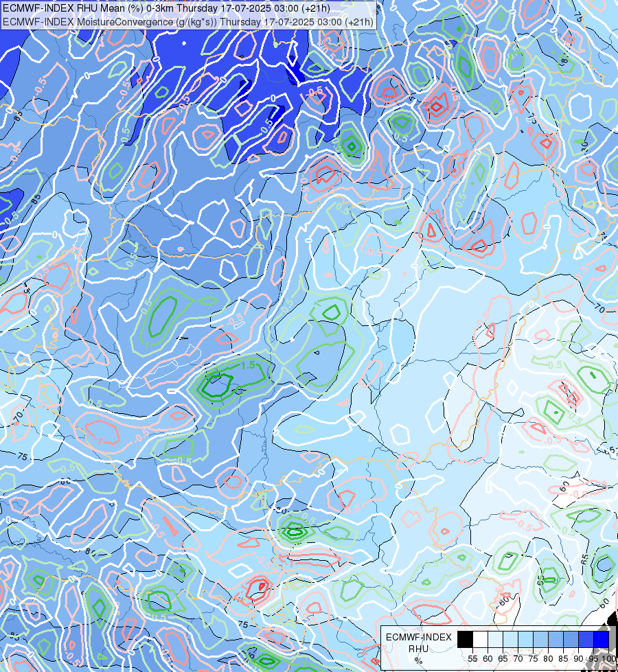This screenshot has width=618, height=672.
Task: Click the 75-80% humidity legend swatch
Action: (x=541, y=639)
